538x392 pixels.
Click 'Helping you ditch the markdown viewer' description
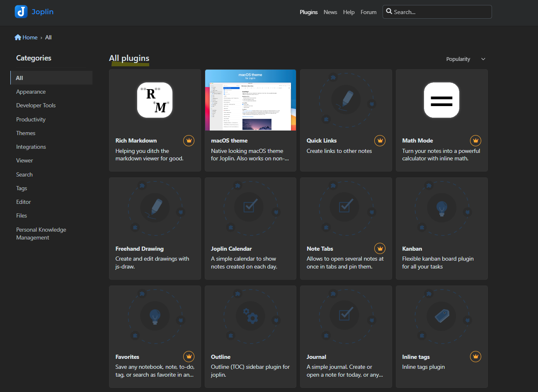click(149, 155)
